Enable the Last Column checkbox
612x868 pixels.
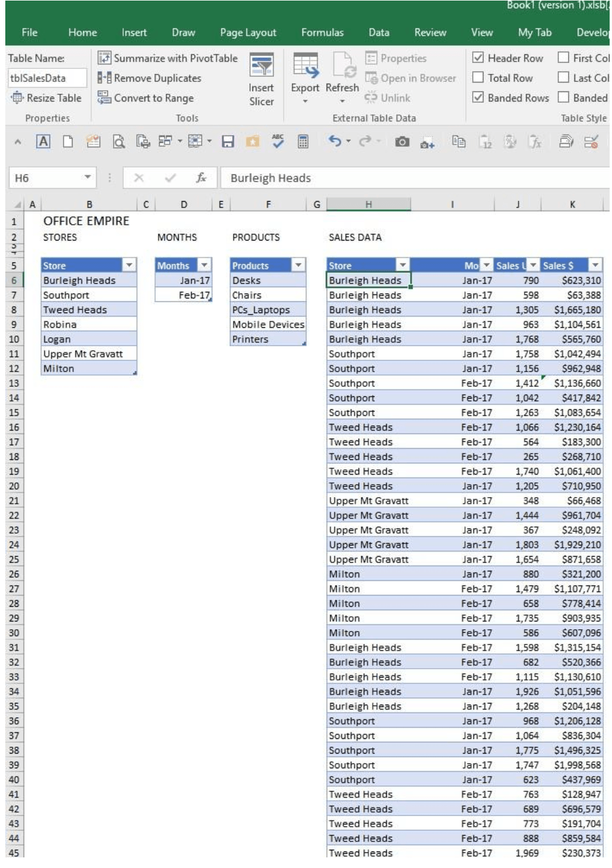pyautogui.click(x=564, y=77)
